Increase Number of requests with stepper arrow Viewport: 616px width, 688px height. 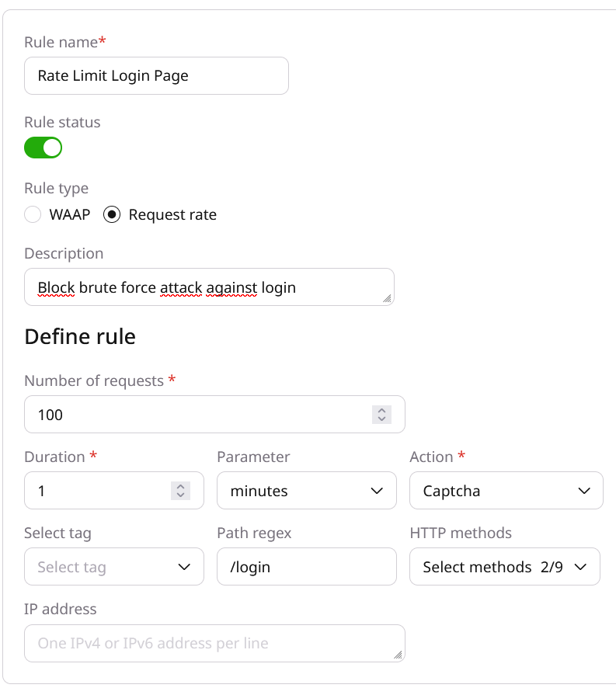coord(381,410)
